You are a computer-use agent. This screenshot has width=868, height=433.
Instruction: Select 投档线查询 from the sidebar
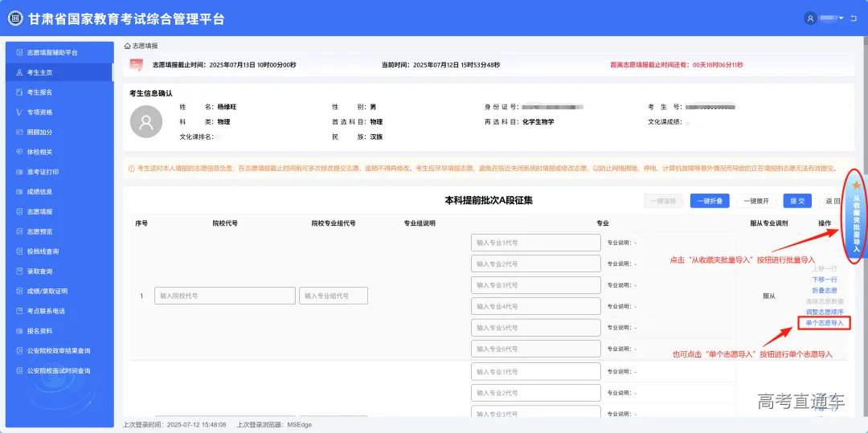point(43,251)
